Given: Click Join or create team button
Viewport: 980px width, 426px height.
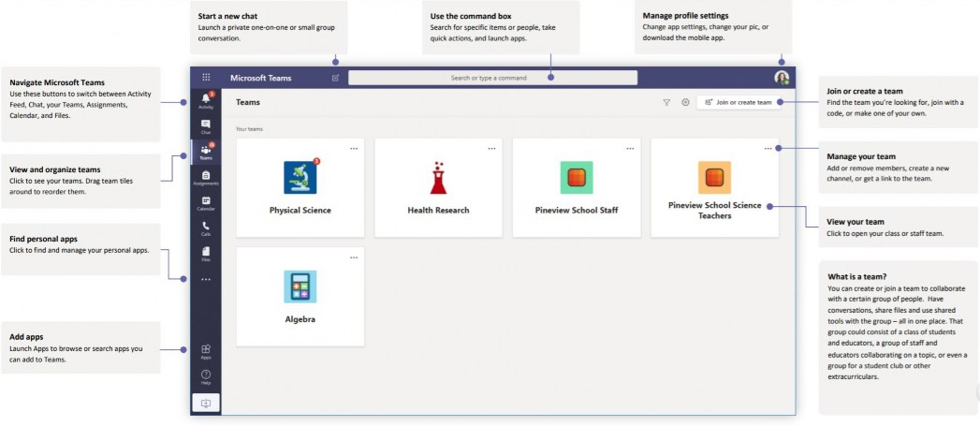Looking at the screenshot, I should point(739,103).
